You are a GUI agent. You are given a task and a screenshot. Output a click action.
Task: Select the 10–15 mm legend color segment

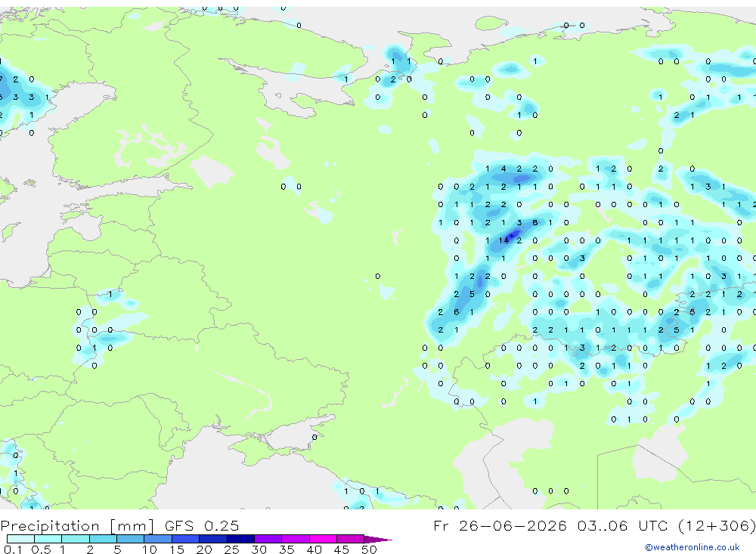click(x=158, y=539)
